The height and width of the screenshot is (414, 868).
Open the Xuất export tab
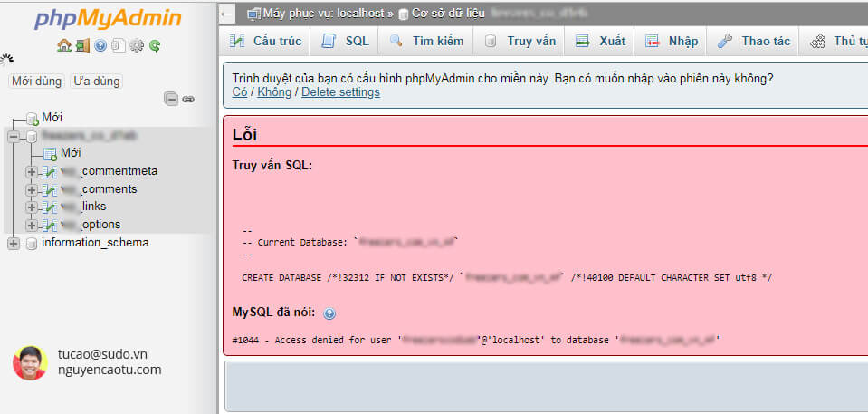pos(600,41)
